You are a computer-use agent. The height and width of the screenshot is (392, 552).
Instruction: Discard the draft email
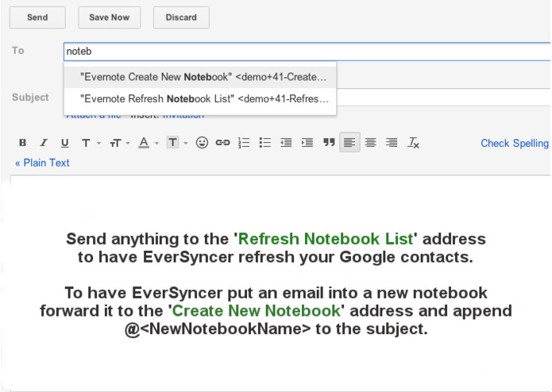coord(181,17)
